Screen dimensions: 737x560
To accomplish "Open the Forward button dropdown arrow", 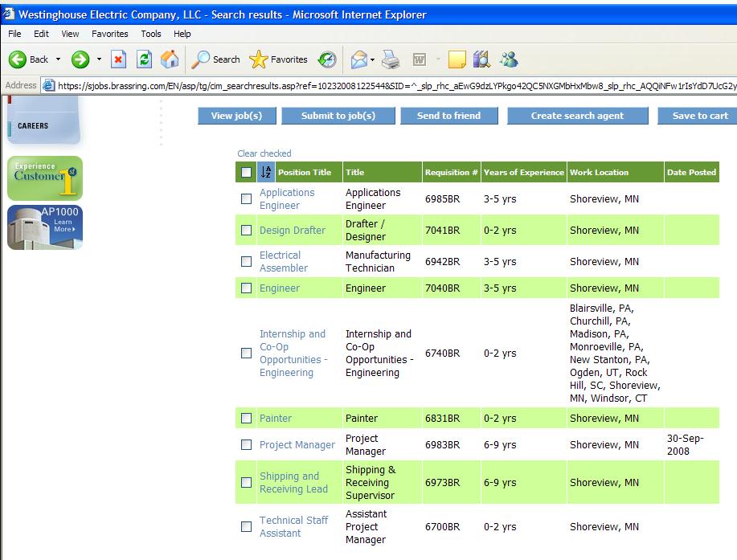I will pyautogui.click(x=99, y=59).
